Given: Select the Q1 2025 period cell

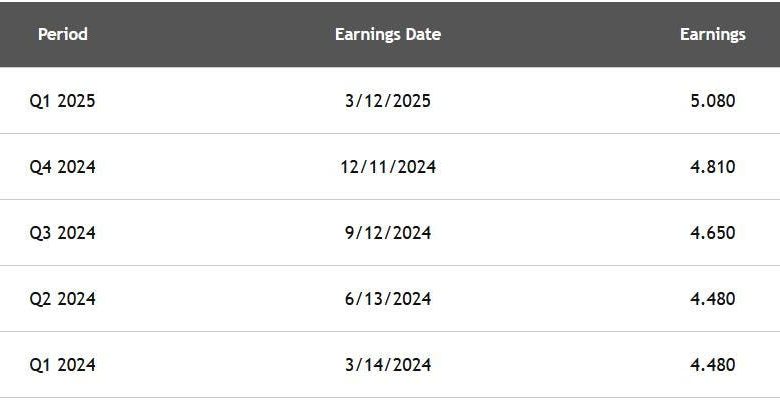Looking at the screenshot, I should [62, 101].
